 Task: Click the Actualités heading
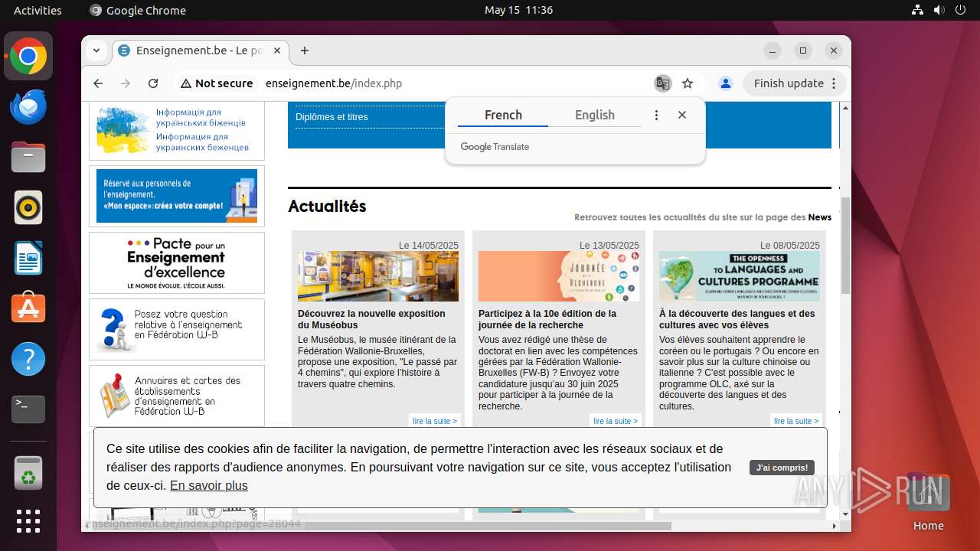(327, 206)
